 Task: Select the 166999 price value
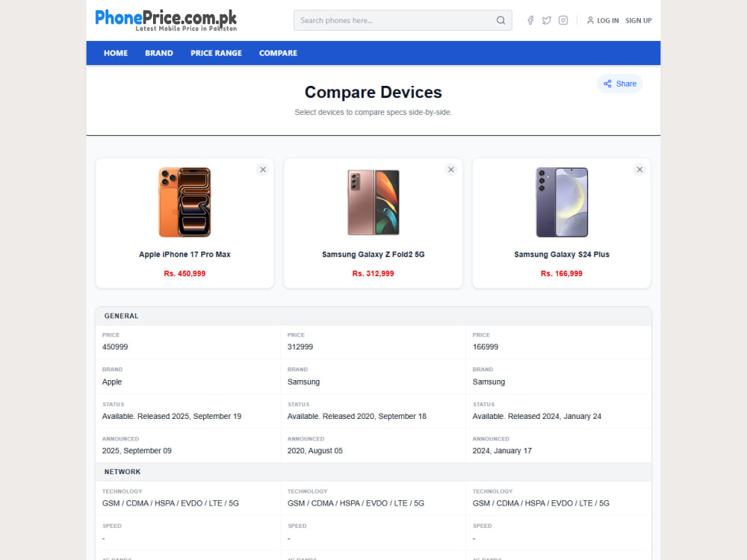(x=486, y=347)
